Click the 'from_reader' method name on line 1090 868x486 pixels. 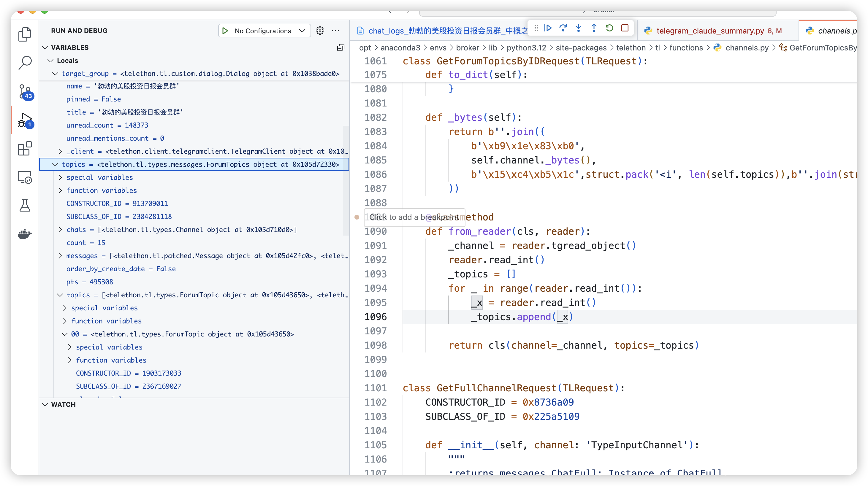[x=479, y=231]
